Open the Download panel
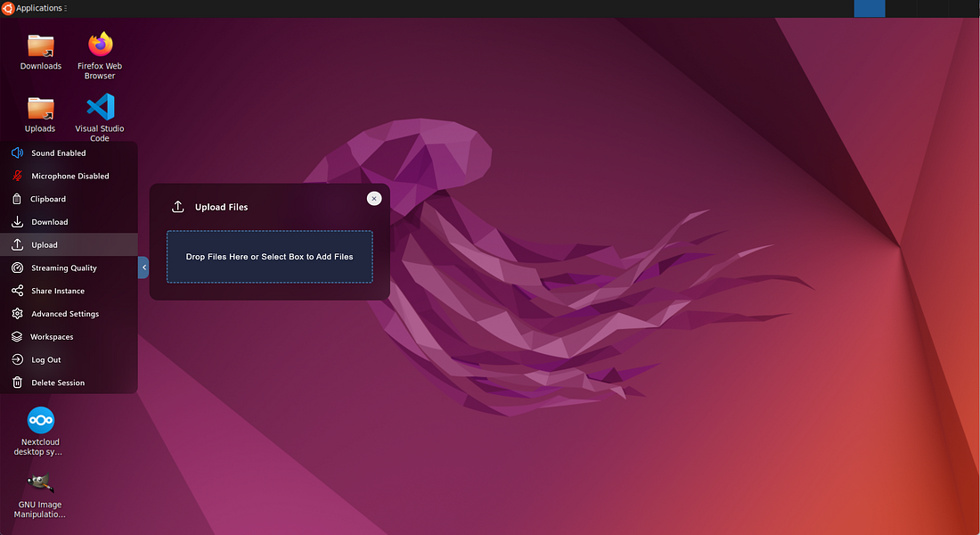 pos(69,222)
